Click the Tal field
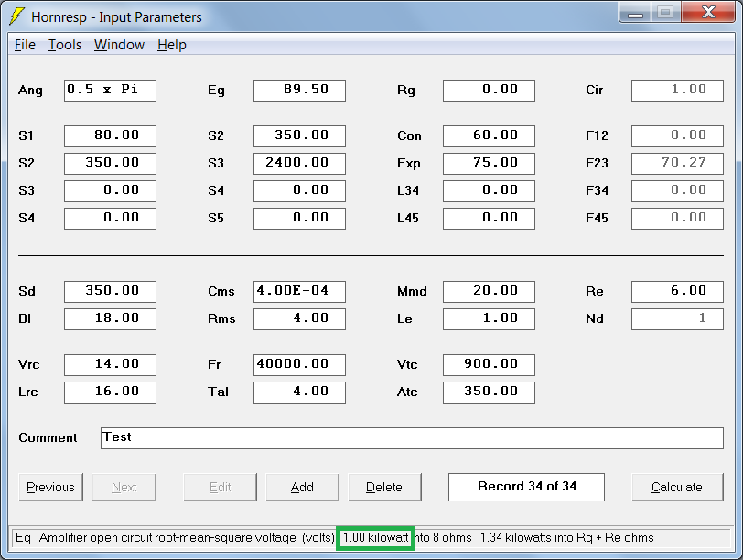743x560 pixels. coord(299,393)
